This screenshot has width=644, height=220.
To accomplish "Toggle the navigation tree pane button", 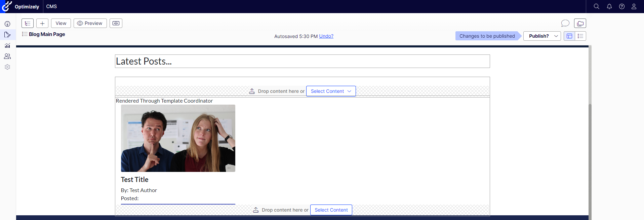I will (x=28, y=23).
